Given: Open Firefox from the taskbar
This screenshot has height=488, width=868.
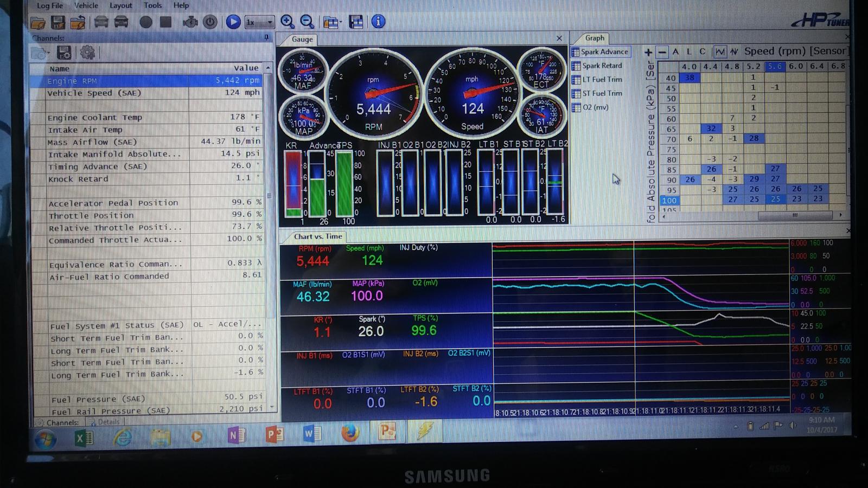Looking at the screenshot, I should pyautogui.click(x=350, y=433).
